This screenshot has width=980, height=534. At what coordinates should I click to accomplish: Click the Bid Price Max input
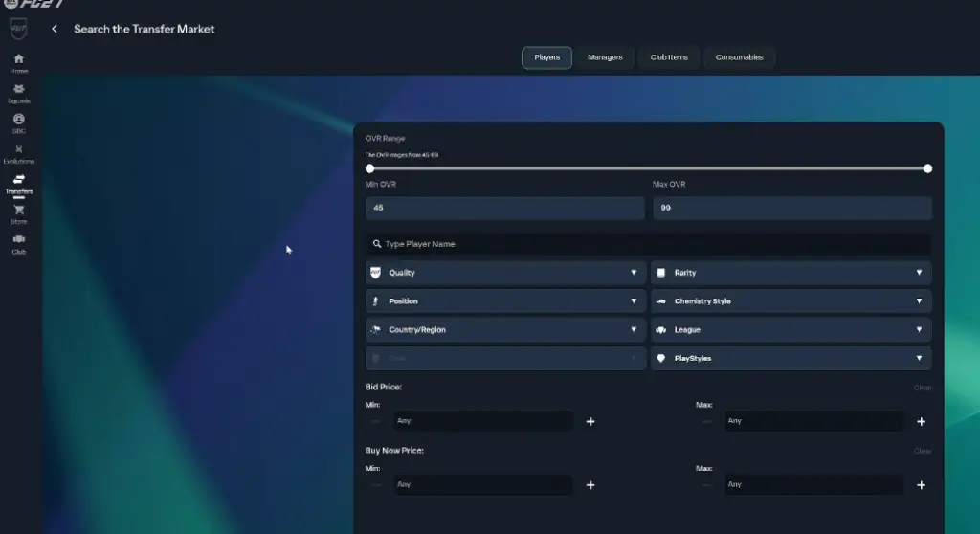[814, 421]
